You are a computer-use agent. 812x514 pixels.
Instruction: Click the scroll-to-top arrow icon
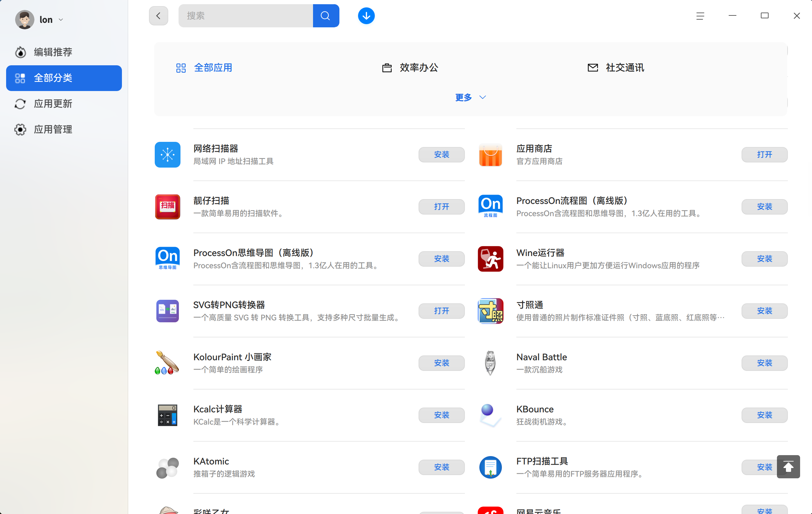coord(789,467)
